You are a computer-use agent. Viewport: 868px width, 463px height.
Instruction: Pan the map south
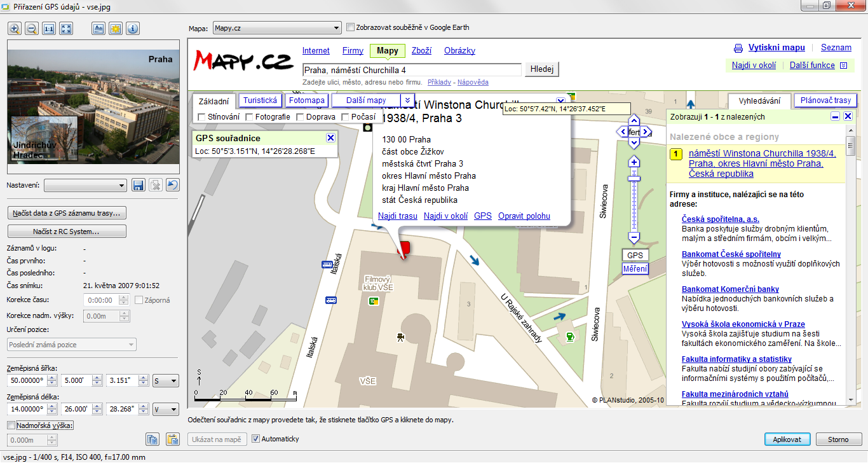tap(634, 144)
